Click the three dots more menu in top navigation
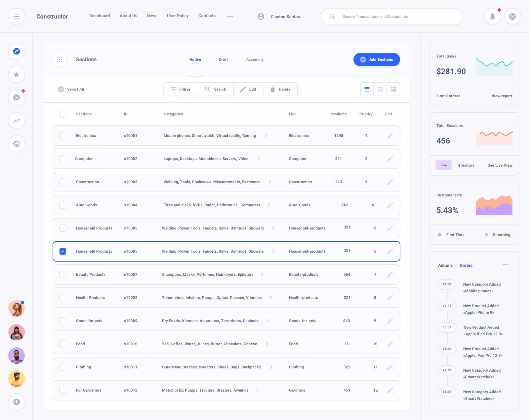The height and width of the screenshot is (420, 529). click(230, 17)
